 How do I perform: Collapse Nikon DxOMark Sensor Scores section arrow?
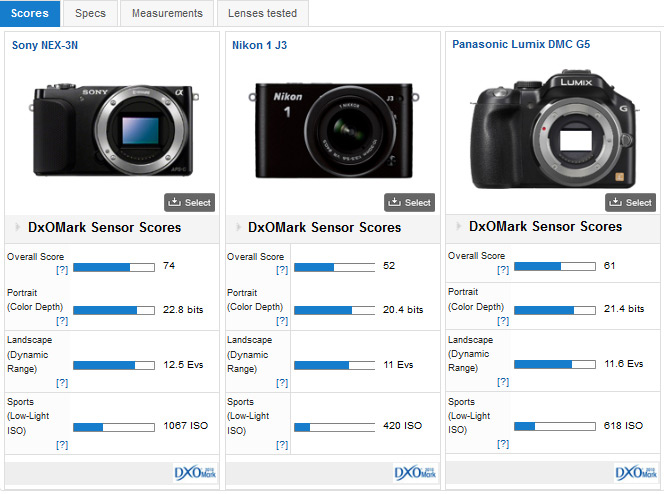pyautogui.click(x=237, y=227)
